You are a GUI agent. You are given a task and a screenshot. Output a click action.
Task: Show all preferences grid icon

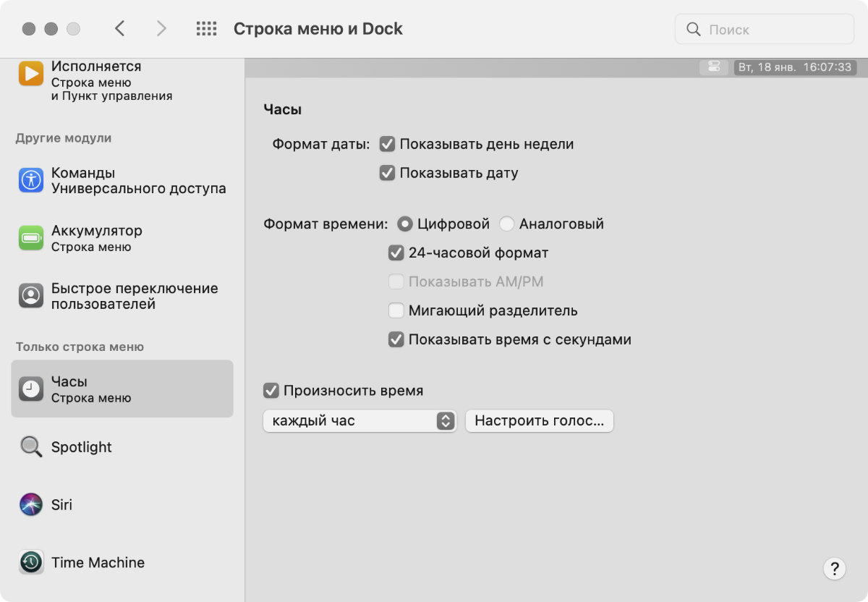[206, 29]
